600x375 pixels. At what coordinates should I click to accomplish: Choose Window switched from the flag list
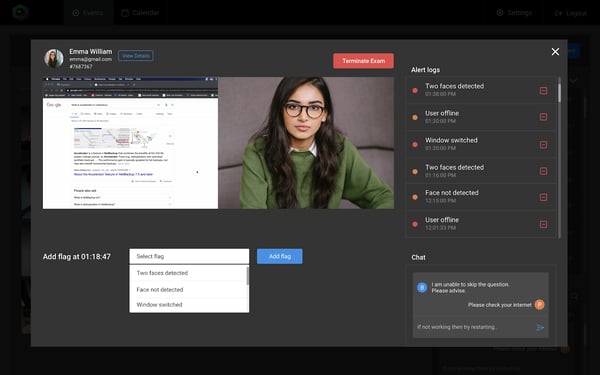[x=189, y=305]
